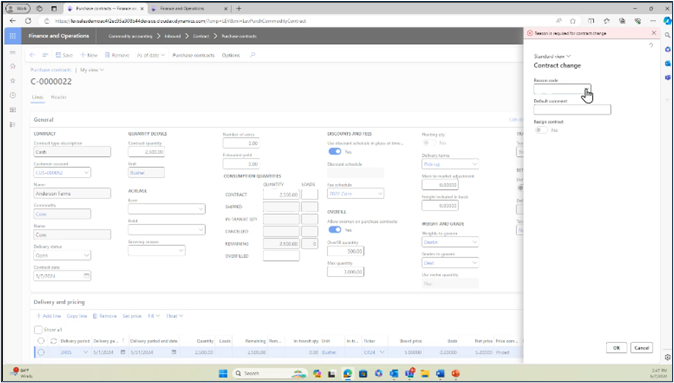Open the As of date menu
The height and width of the screenshot is (383, 674).
(151, 55)
